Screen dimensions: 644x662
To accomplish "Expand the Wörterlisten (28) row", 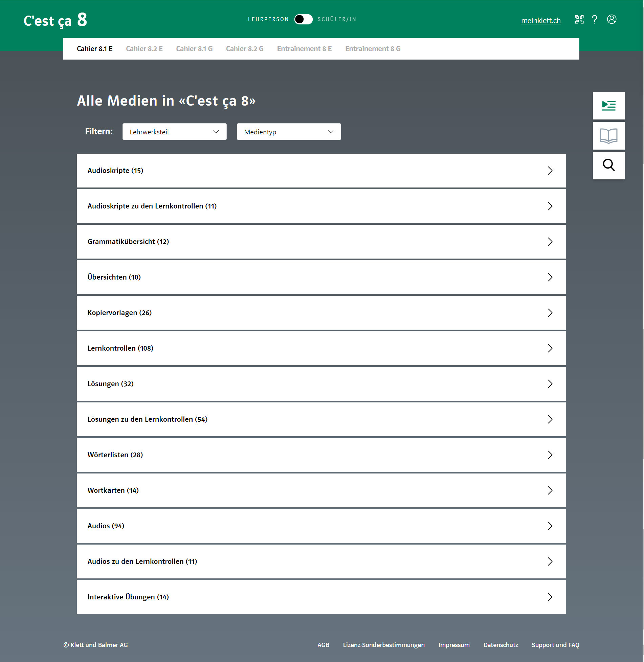I will tap(321, 455).
